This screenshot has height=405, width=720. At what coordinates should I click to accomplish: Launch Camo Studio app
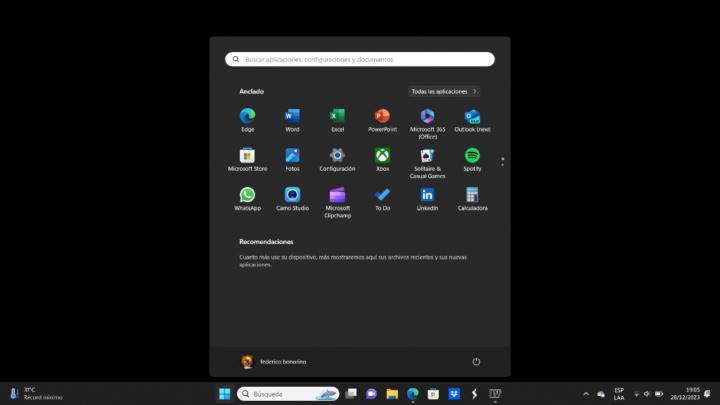tap(292, 199)
